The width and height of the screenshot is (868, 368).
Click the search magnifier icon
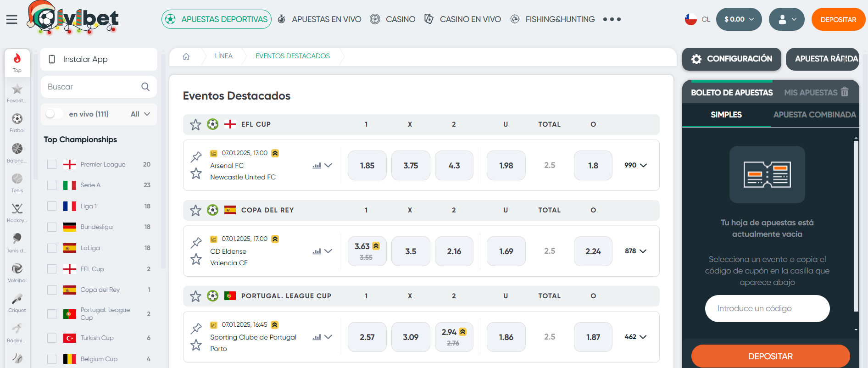(x=145, y=87)
